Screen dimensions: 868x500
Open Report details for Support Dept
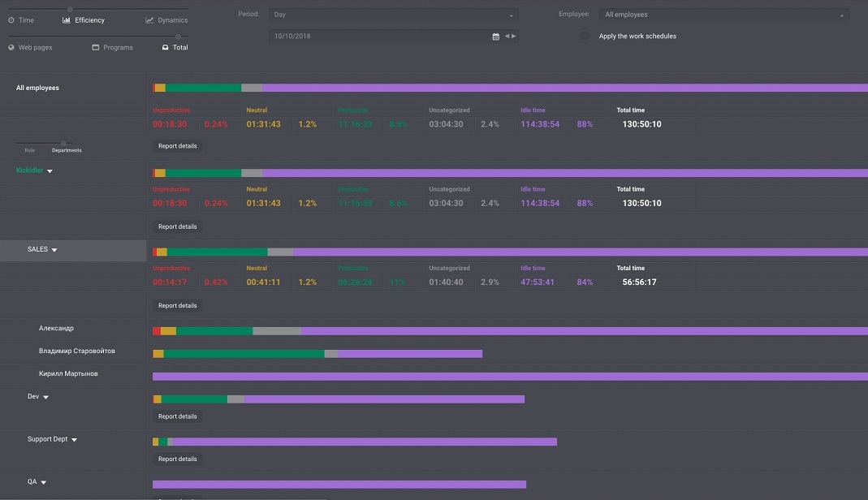(177, 459)
